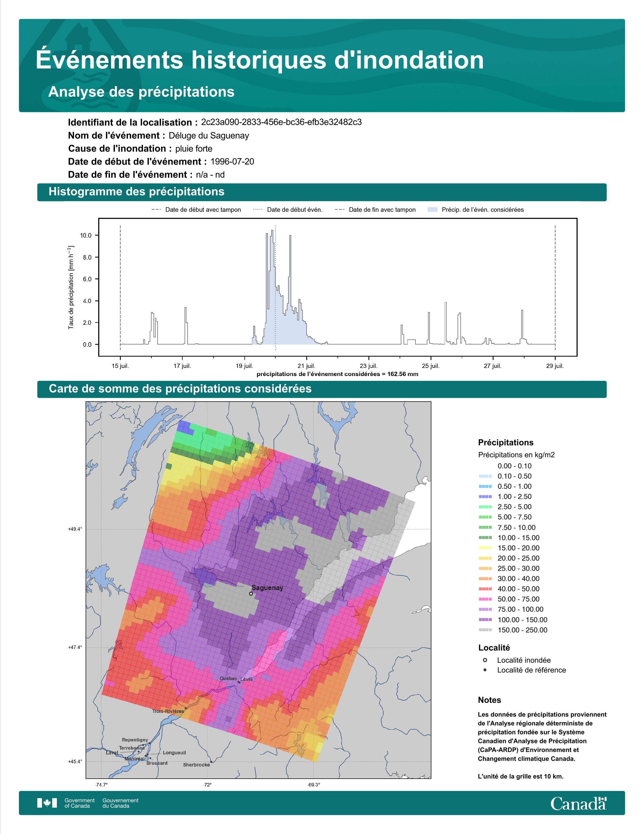Click the 'Saguenay' map label

point(267,588)
